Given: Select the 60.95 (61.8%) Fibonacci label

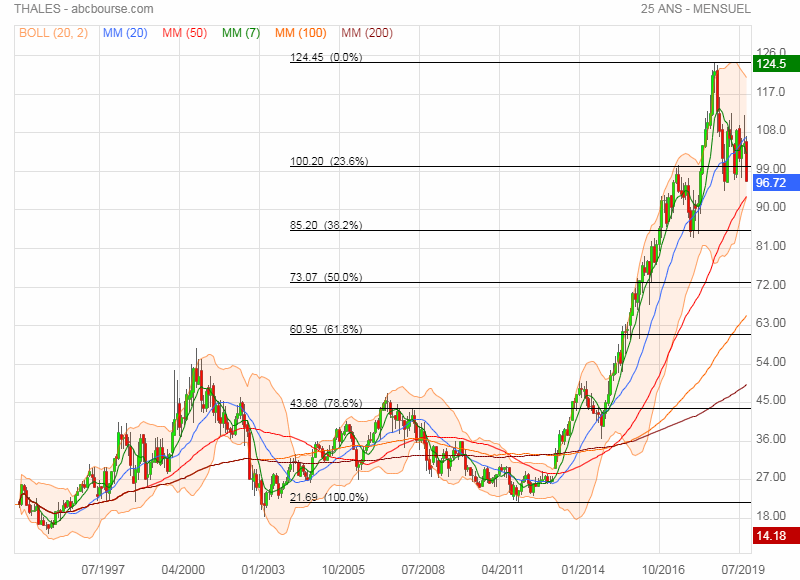Looking at the screenshot, I should pos(326,329).
